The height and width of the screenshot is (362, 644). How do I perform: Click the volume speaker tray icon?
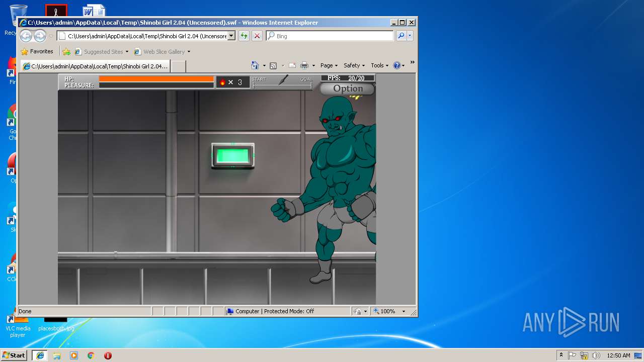[596, 355]
